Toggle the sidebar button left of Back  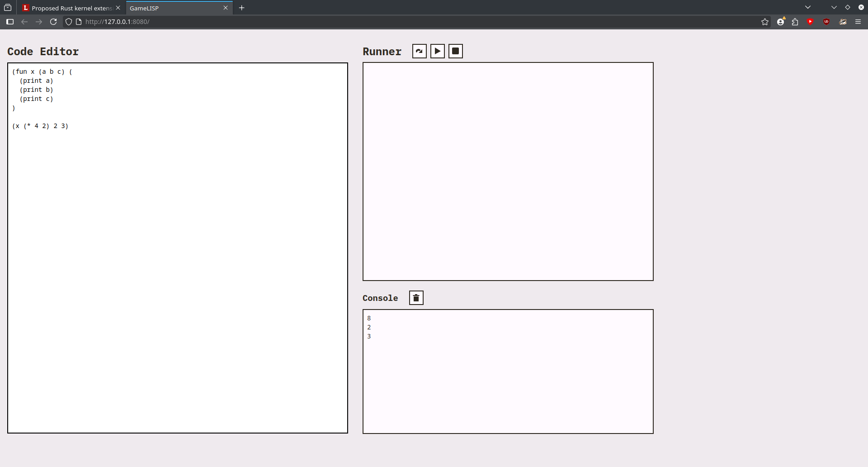[10, 22]
